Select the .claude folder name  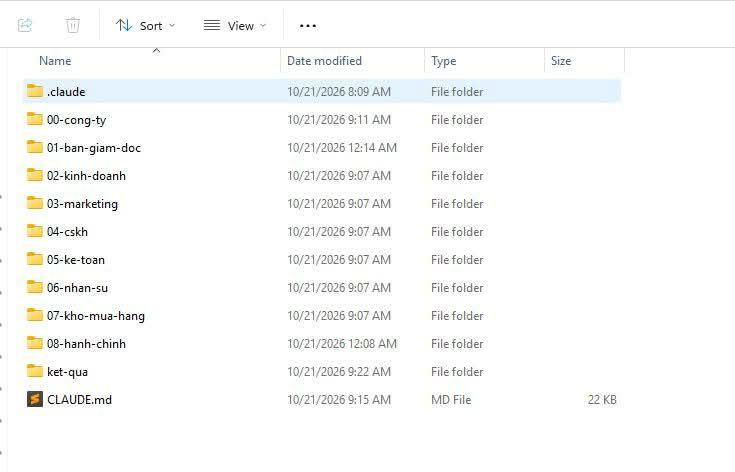[66, 92]
